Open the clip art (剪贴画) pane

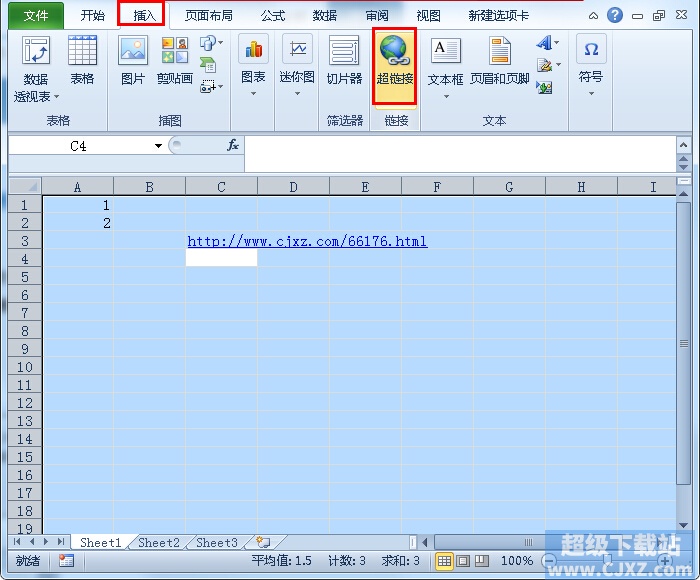pos(175,60)
